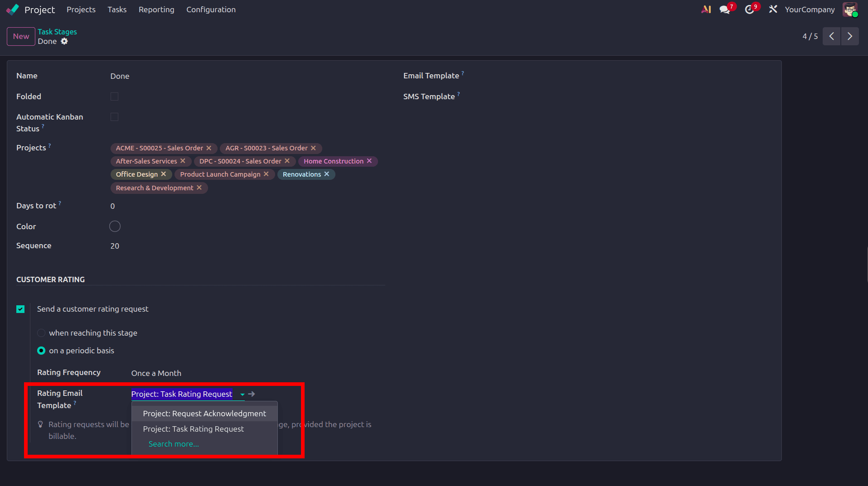Go to previous record with left arrow
Screen dimensions: 868x486
click(831, 36)
